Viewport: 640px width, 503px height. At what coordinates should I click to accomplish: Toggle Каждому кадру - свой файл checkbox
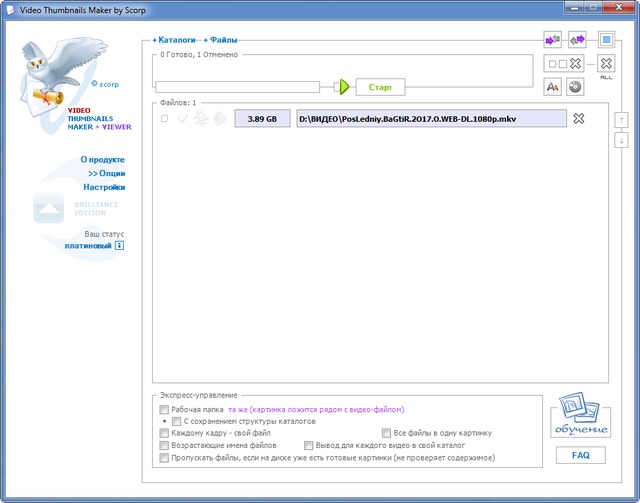(x=164, y=433)
